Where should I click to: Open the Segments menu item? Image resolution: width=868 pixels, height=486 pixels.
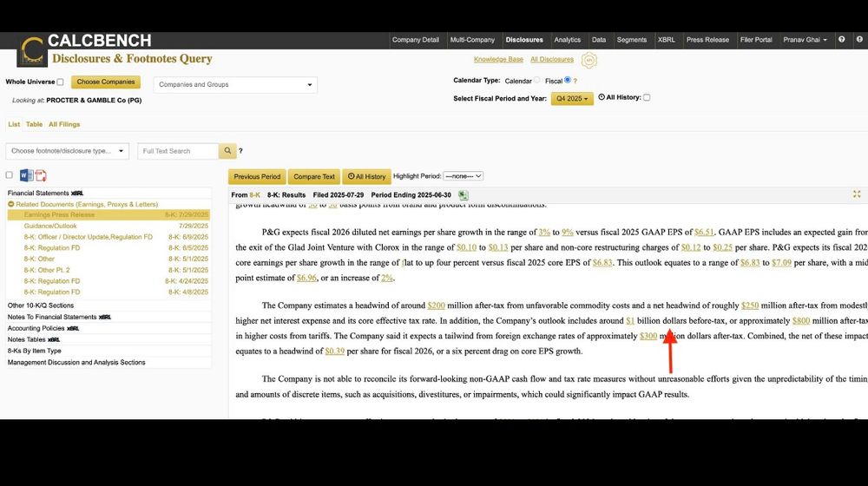632,40
